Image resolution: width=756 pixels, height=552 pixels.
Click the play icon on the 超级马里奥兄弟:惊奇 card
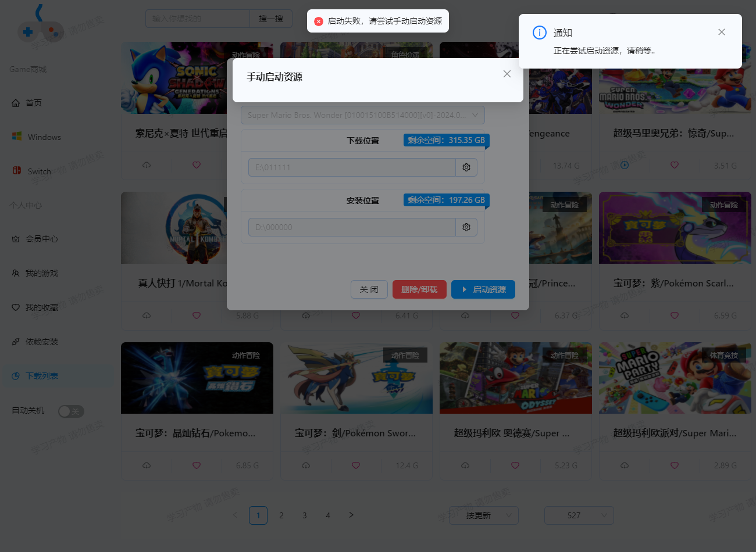coord(625,165)
